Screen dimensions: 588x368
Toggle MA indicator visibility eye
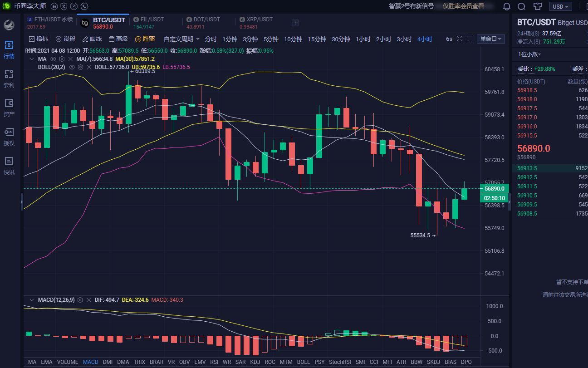pyautogui.click(x=53, y=59)
